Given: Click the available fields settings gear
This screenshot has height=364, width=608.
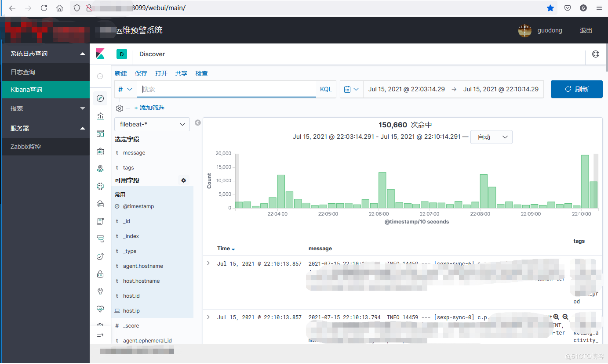Looking at the screenshot, I should [x=183, y=180].
